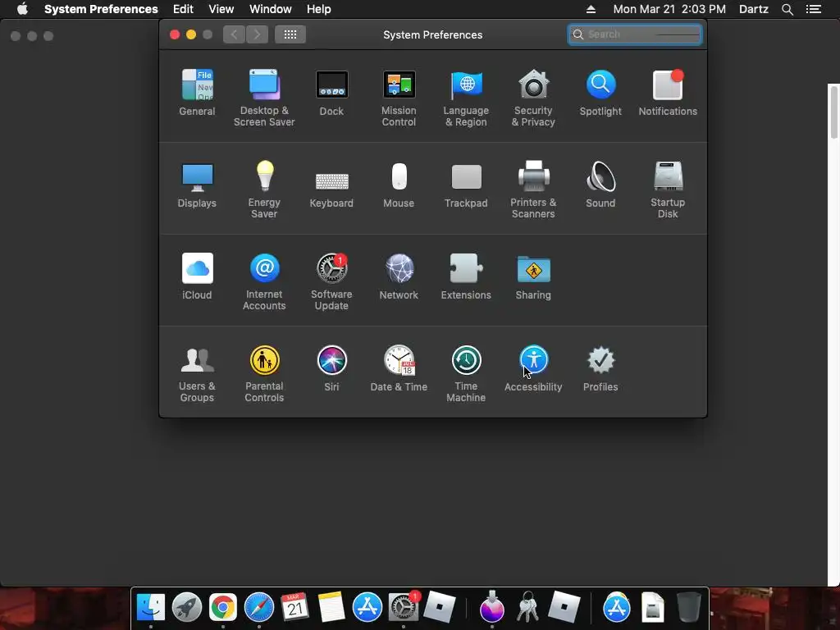Open the Edit menu
The width and height of the screenshot is (840, 630).
[183, 9]
